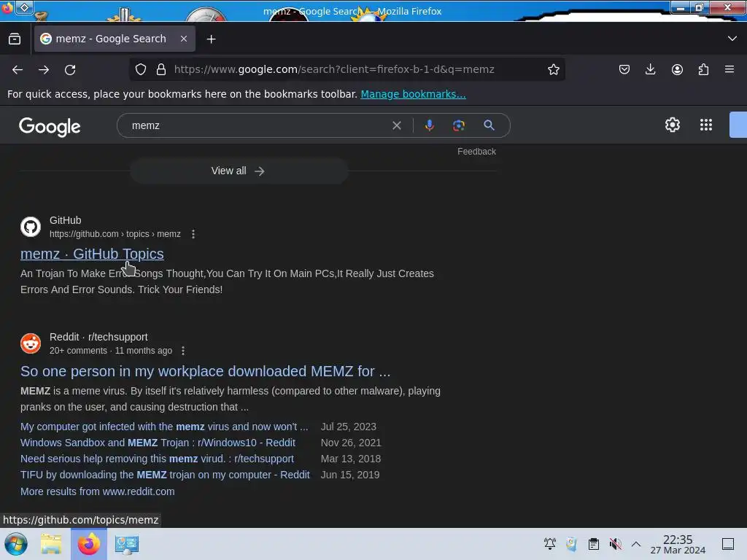Open 'Need serious help removing' link
This screenshot has height=560, width=747.
click(158, 459)
